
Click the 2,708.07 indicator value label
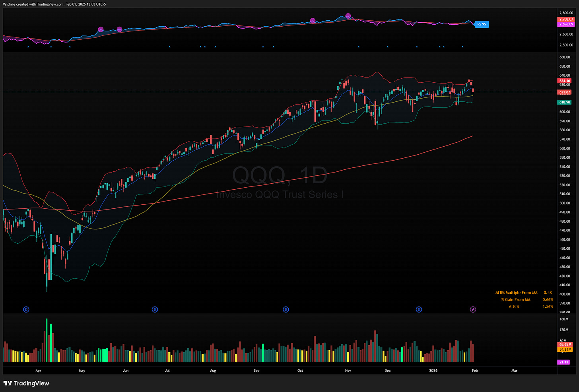point(566,19)
